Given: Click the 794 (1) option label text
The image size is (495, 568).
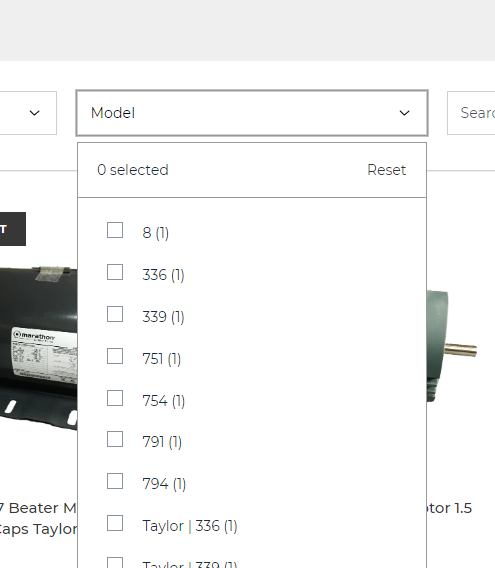Looking at the screenshot, I should point(164,484).
